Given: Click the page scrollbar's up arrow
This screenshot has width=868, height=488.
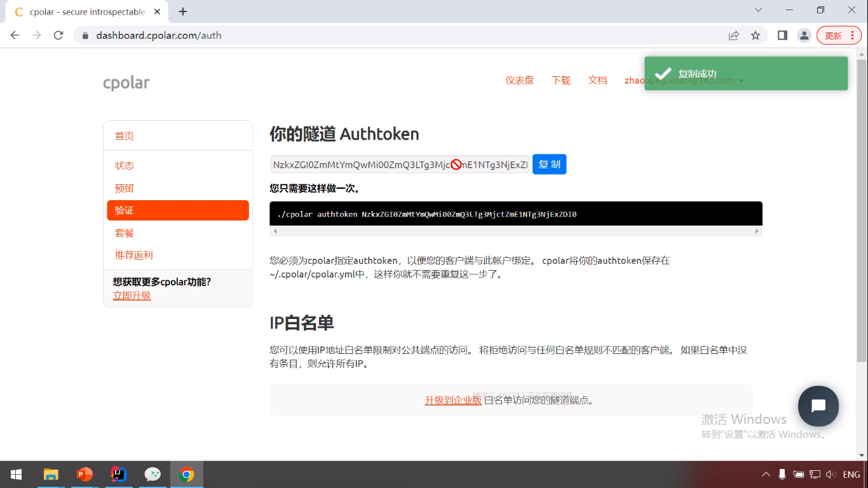Looking at the screenshot, I should pos(862,53).
